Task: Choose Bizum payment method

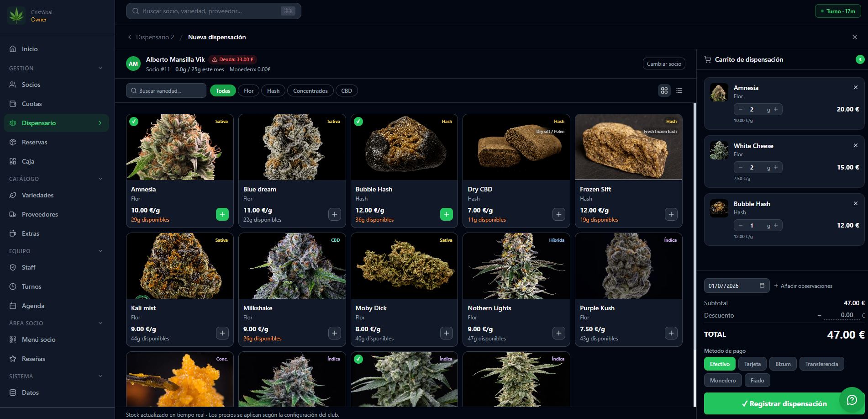Action: (x=783, y=364)
